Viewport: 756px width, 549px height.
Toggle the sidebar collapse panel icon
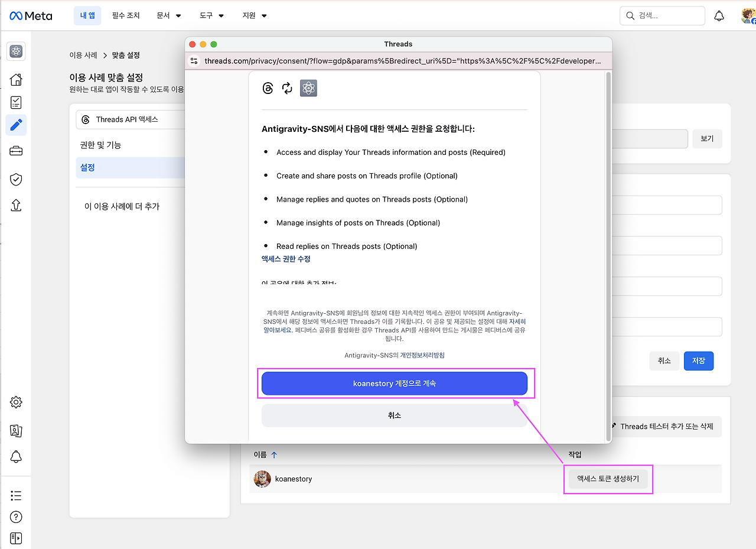pos(16,538)
